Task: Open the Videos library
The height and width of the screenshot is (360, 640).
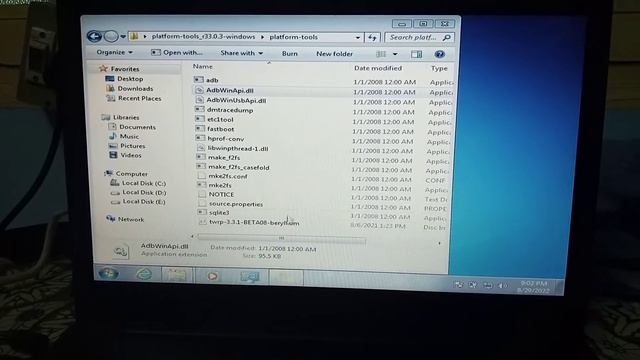Action: [x=126, y=156]
